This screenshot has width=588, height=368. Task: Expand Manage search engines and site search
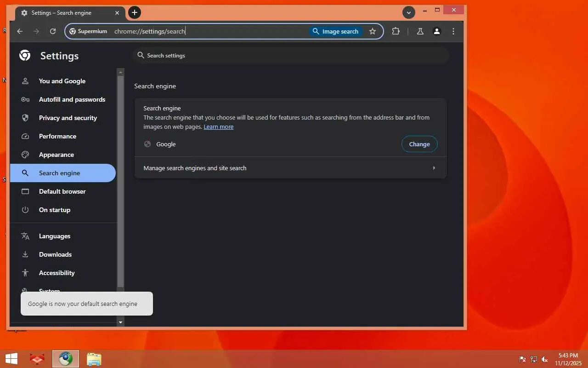290,168
